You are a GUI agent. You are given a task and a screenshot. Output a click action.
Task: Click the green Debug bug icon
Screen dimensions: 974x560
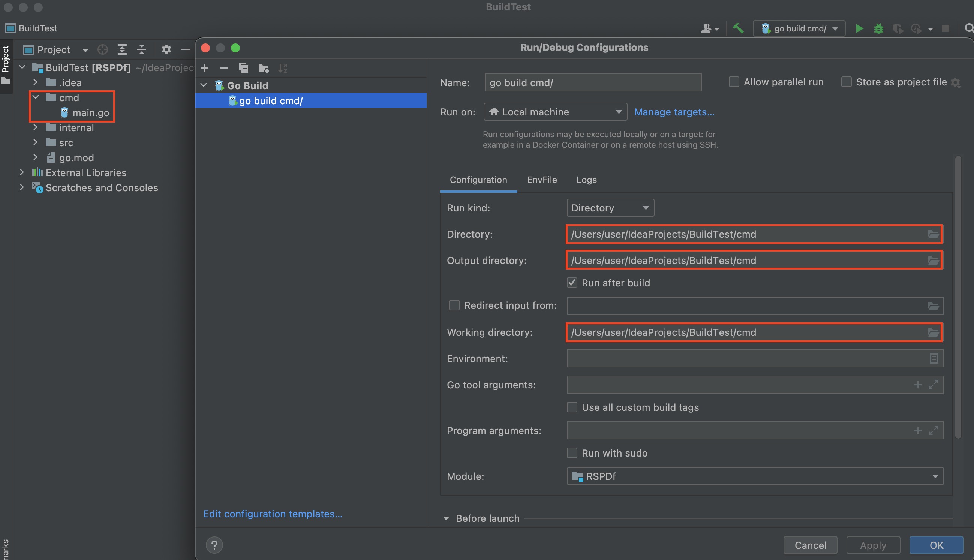[x=878, y=28]
